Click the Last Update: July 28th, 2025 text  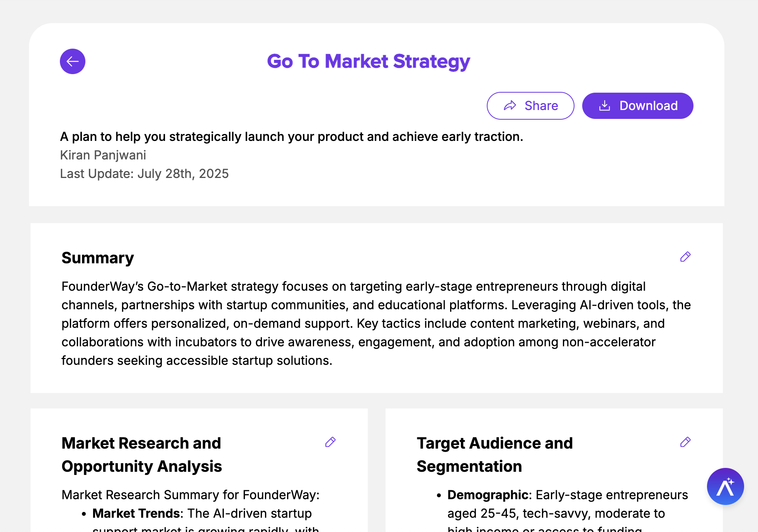(x=144, y=174)
